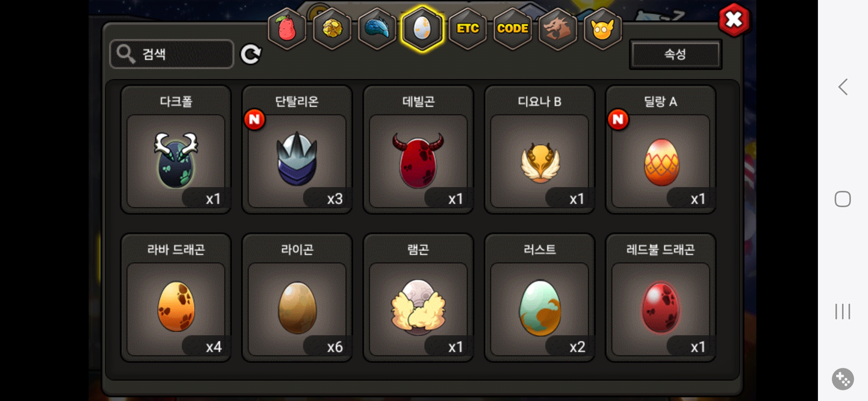Tap the Android back navigation arrow
Viewport: 868px width, 401px height.
click(x=843, y=87)
